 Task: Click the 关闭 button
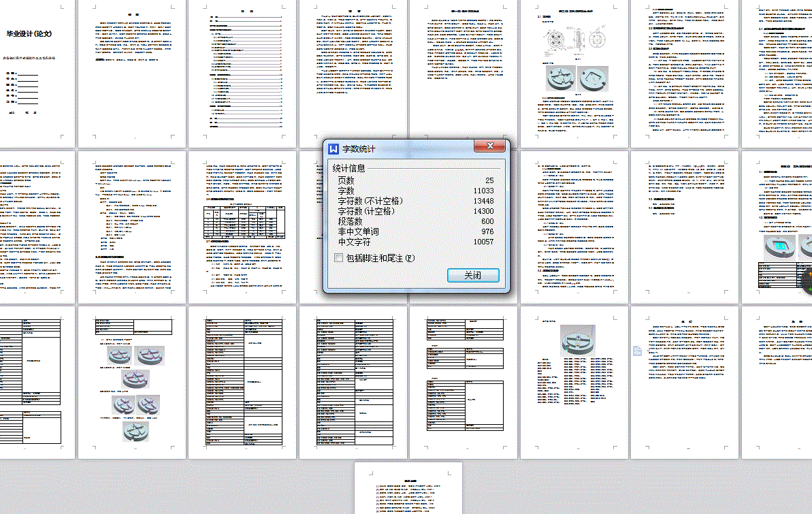click(x=473, y=275)
